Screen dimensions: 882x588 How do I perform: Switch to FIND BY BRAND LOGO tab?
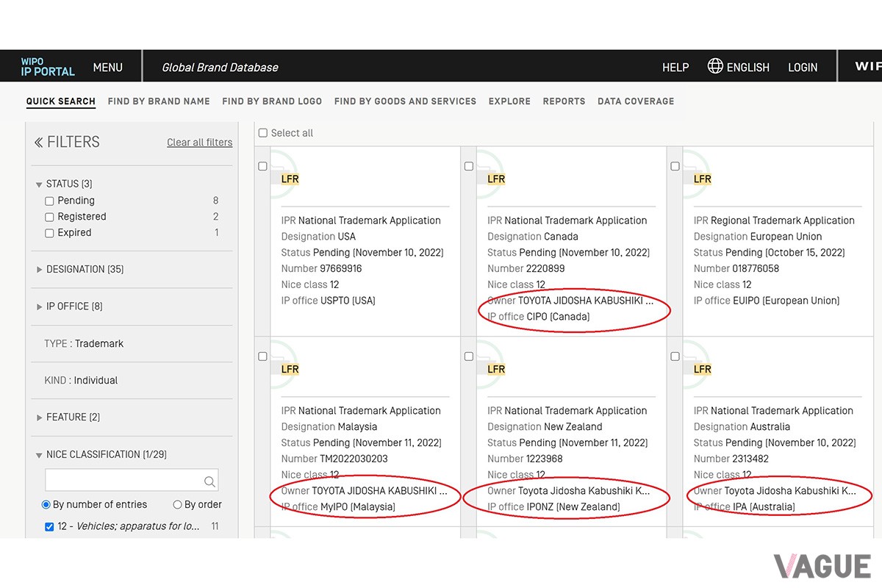pos(272,101)
